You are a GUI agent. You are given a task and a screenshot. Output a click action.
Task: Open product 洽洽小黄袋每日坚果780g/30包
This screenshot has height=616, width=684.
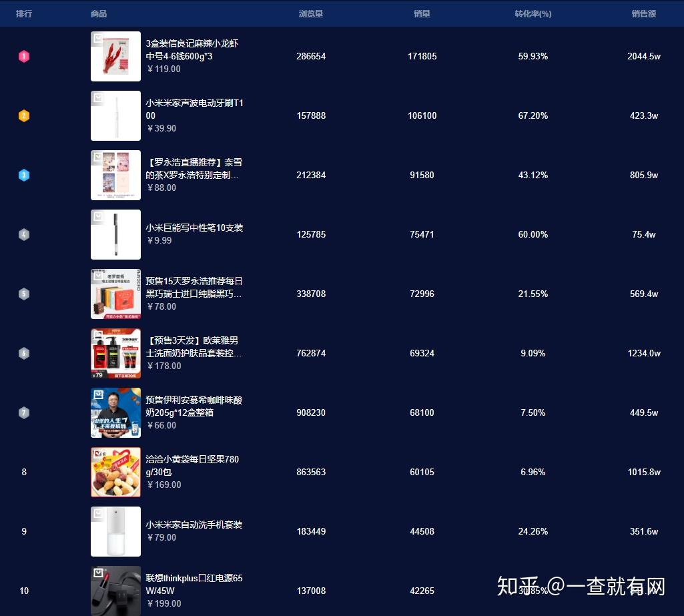192,465
